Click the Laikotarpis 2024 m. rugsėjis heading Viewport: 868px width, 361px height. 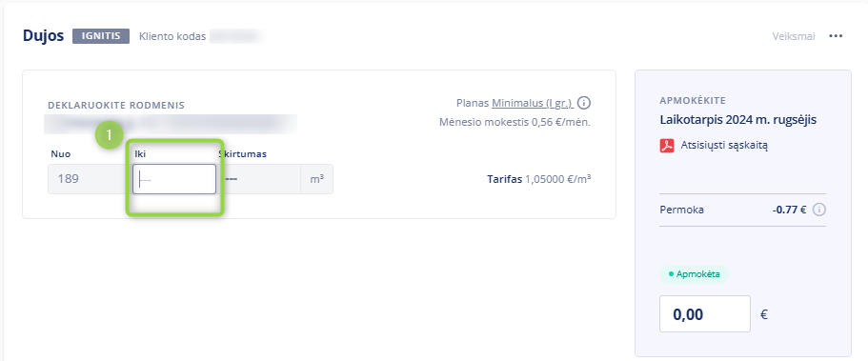click(738, 120)
